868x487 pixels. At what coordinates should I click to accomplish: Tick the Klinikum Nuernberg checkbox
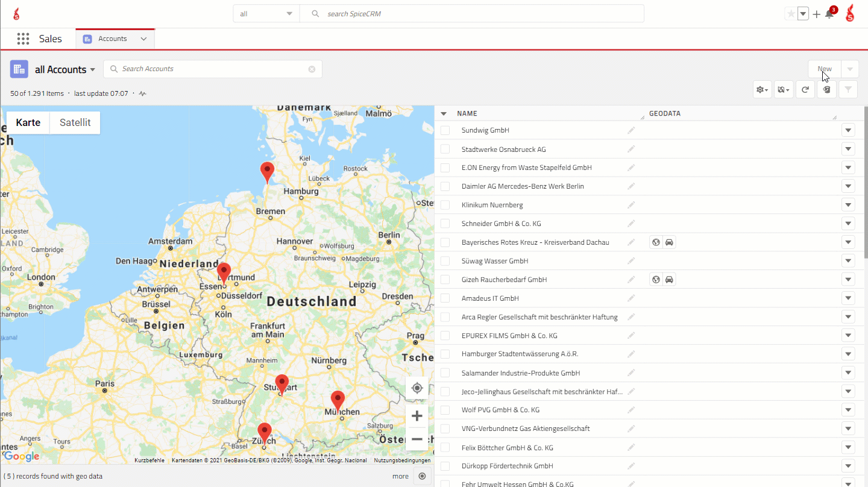[x=445, y=205]
